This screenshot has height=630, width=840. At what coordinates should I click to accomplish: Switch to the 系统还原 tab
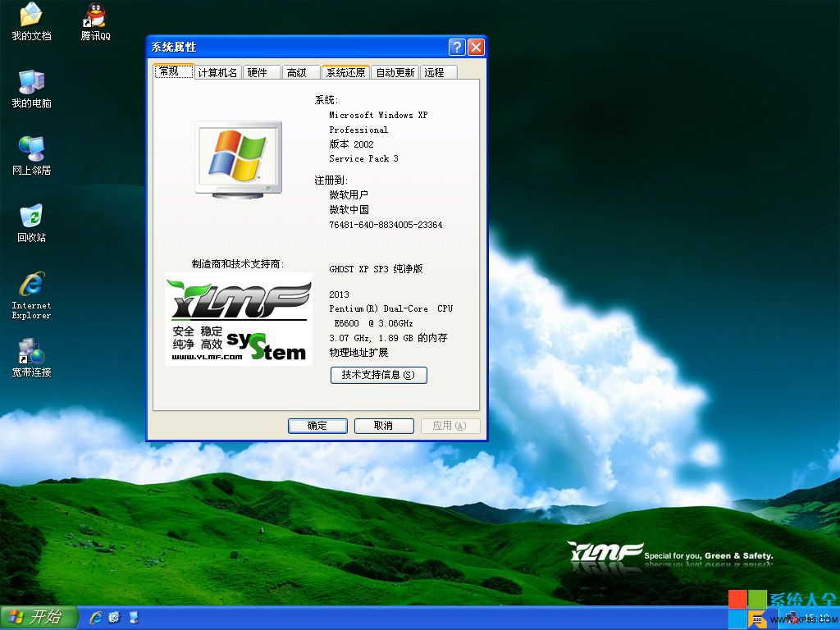[x=345, y=72]
